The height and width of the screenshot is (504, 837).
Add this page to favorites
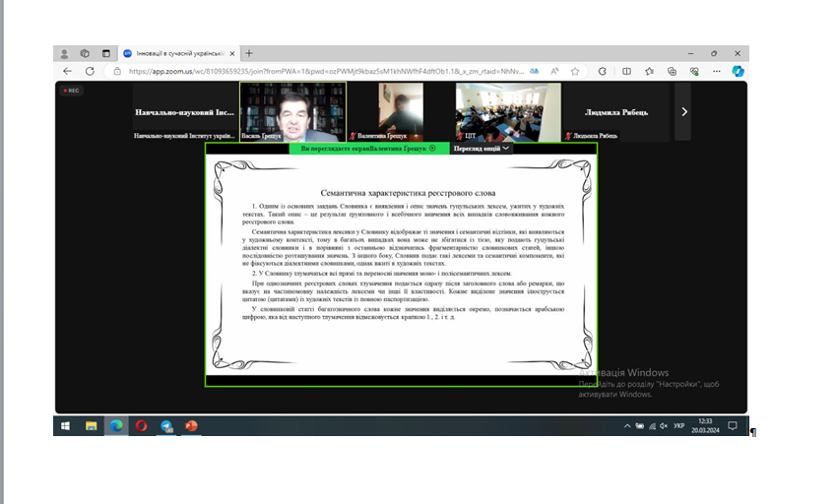[x=578, y=71]
